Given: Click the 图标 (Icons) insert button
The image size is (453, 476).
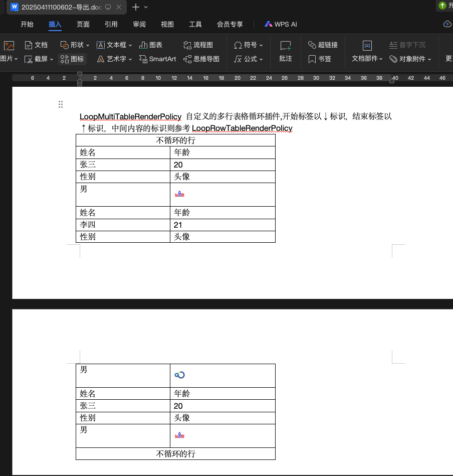Looking at the screenshot, I should coord(72,59).
